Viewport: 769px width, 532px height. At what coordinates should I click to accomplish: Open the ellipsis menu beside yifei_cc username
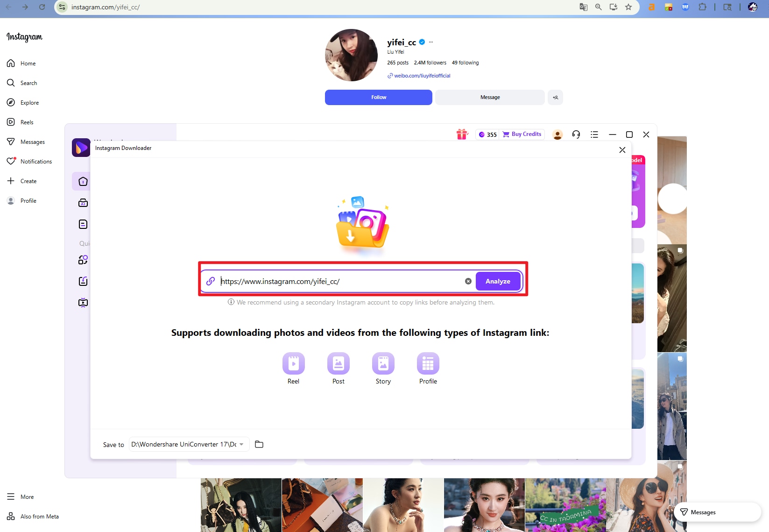click(430, 42)
